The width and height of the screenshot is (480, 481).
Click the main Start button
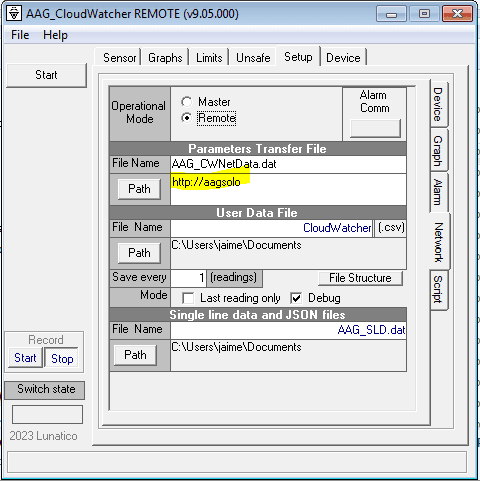(46, 75)
